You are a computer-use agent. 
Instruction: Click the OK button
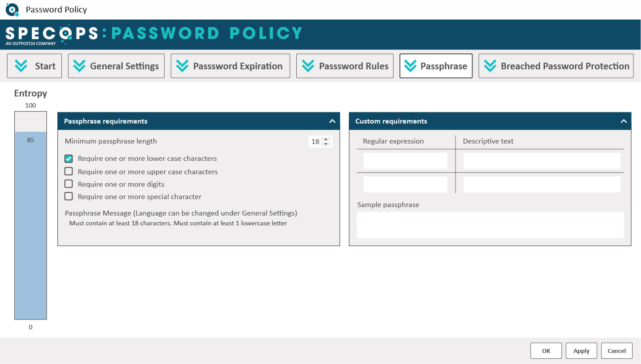point(546,351)
